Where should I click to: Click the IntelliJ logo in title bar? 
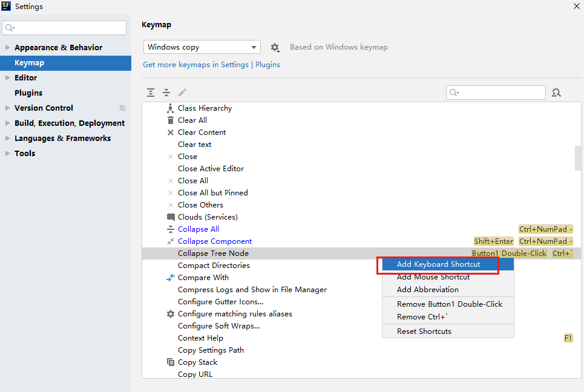coord(6,6)
